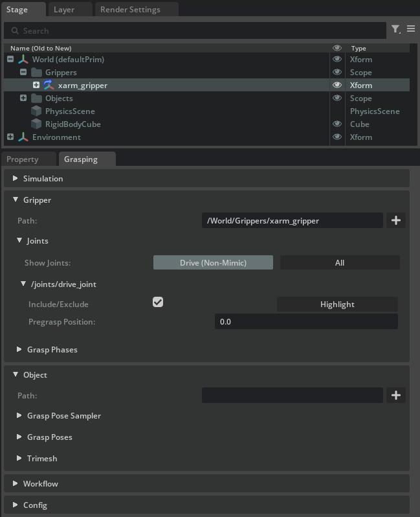The height and width of the screenshot is (517, 420).
Task: Click the xarm_gripper robot prim icon
Action: pos(49,85)
